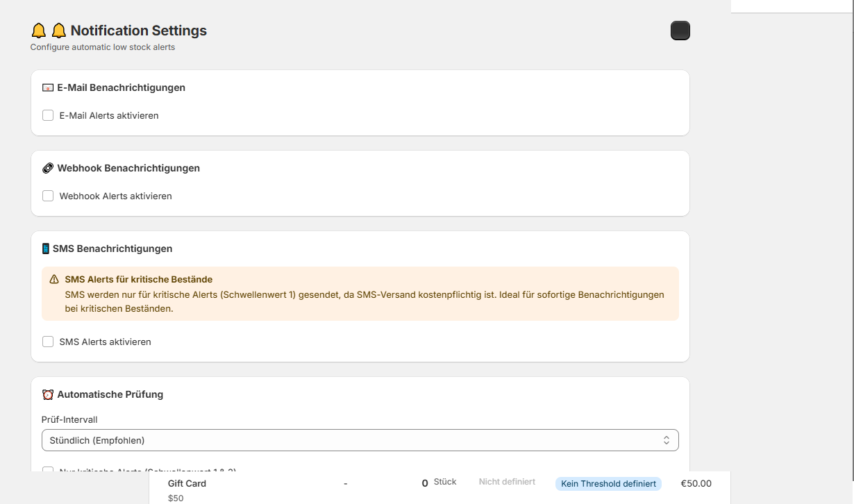Tick the Webhook Alerts aktivieren checkbox
Image resolution: width=854 pixels, height=504 pixels.
pos(48,196)
